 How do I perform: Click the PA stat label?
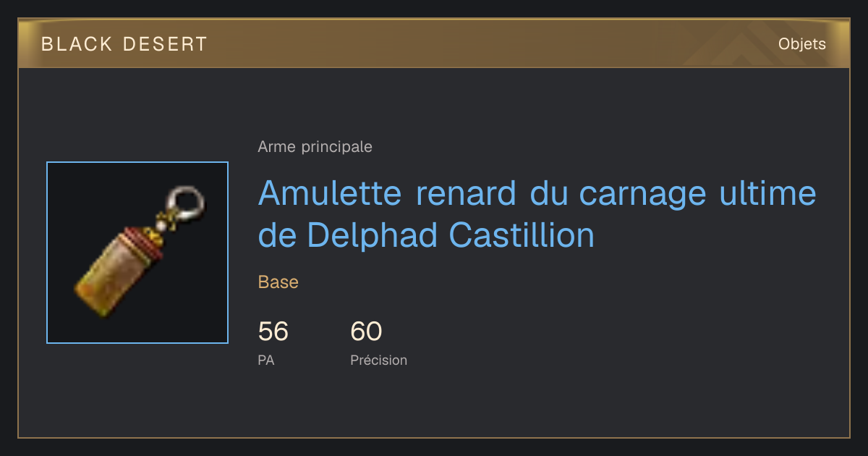(266, 360)
